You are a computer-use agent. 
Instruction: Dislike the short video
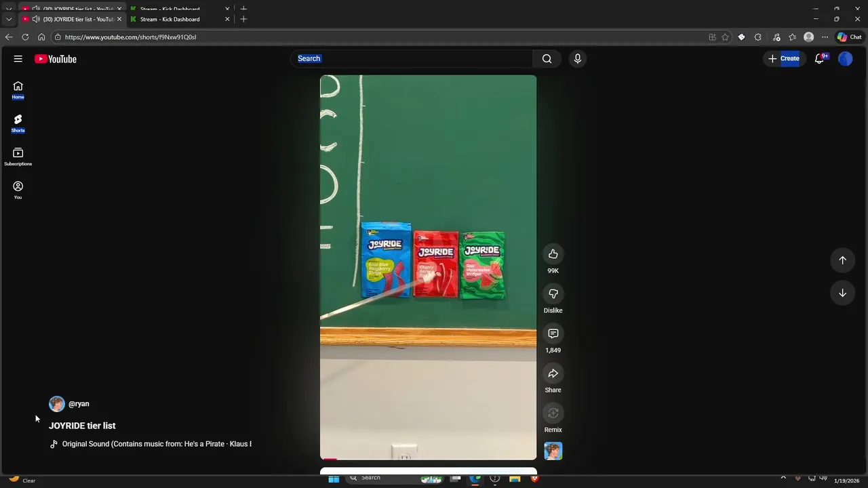(x=553, y=293)
